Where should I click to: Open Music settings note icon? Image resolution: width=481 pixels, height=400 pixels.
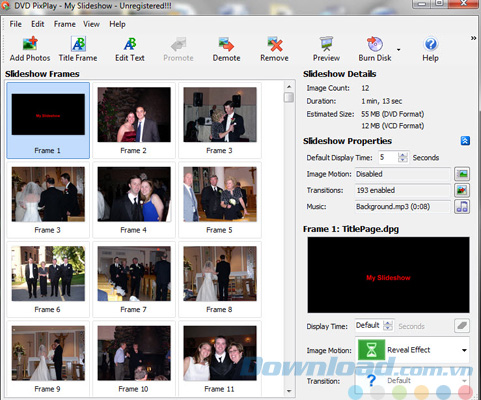(462, 207)
